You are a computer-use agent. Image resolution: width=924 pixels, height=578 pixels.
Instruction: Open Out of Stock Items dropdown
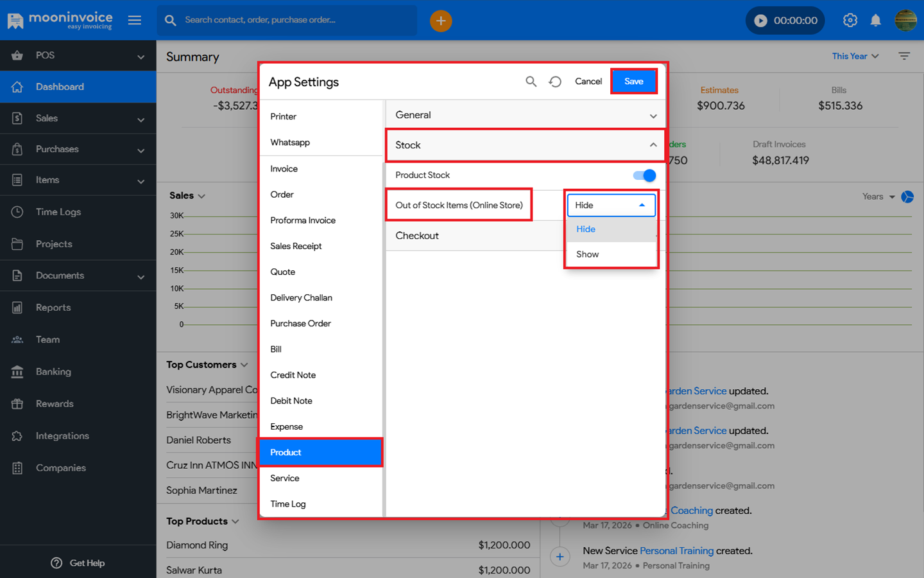coord(610,206)
